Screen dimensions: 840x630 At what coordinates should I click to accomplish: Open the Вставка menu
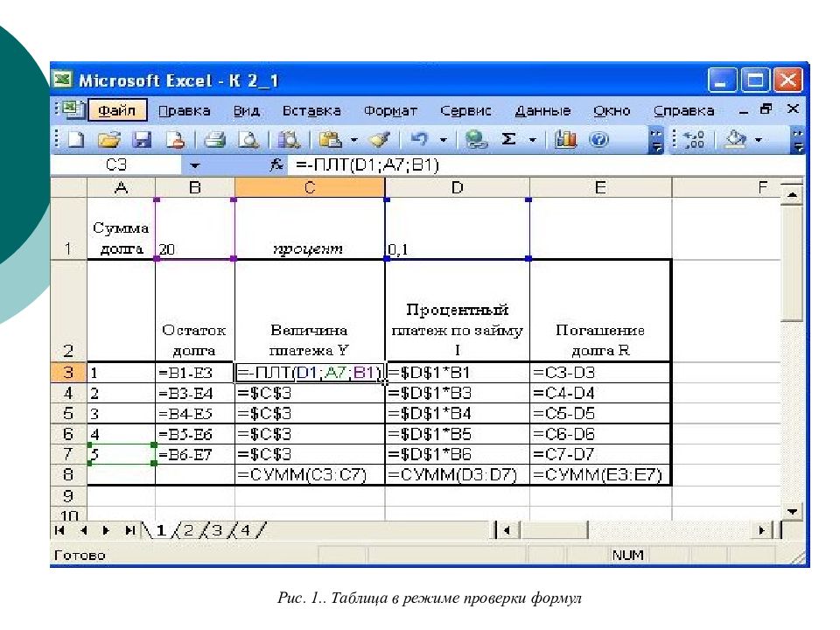point(311,111)
